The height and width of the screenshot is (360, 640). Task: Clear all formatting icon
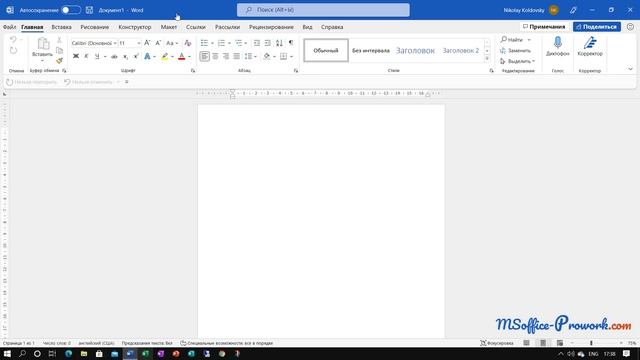click(188, 43)
